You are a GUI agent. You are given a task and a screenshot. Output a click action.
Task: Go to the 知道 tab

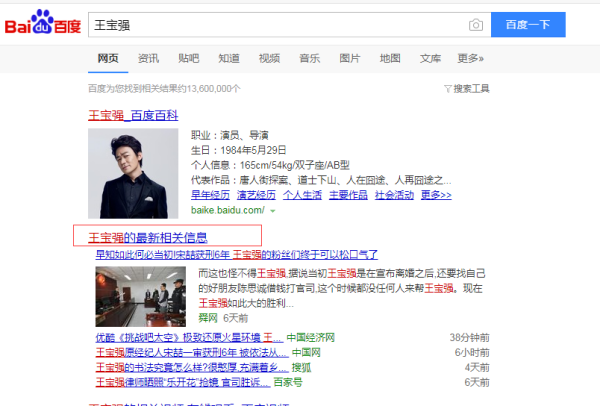click(x=229, y=59)
